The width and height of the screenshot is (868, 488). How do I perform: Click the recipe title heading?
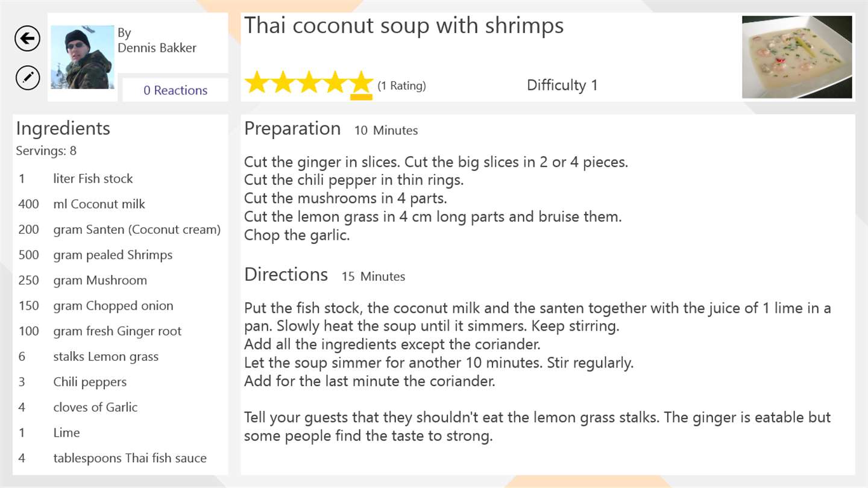click(x=404, y=26)
